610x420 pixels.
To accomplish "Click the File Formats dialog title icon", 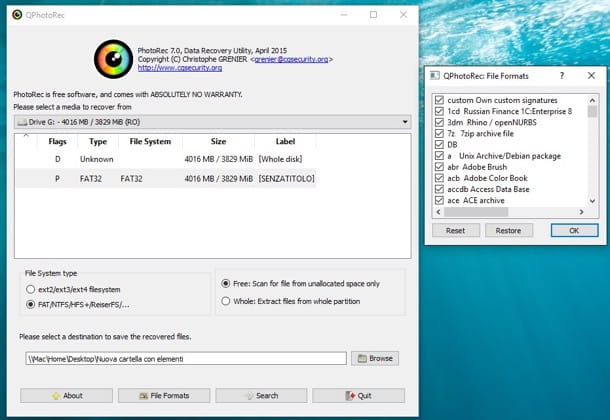I will tap(435, 75).
